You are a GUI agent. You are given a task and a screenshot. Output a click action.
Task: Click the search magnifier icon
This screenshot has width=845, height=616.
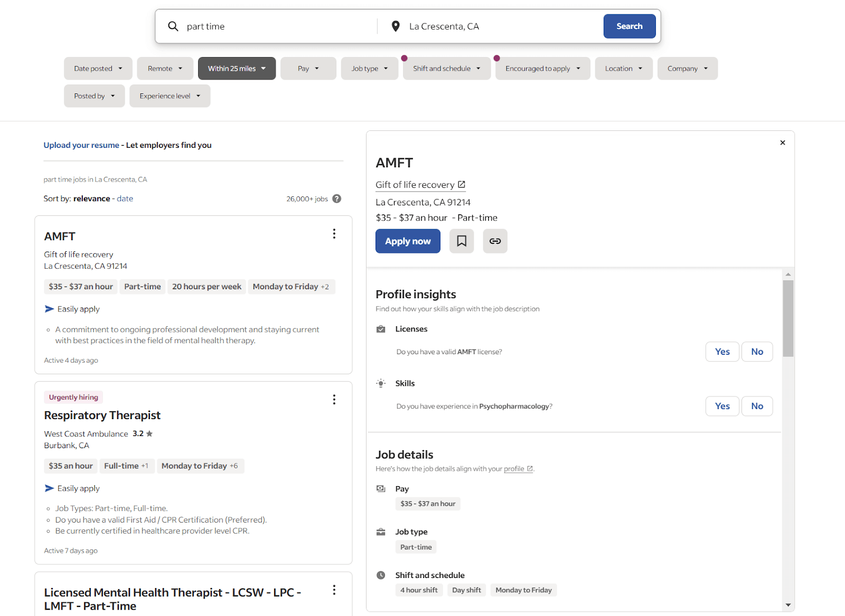point(173,26)
